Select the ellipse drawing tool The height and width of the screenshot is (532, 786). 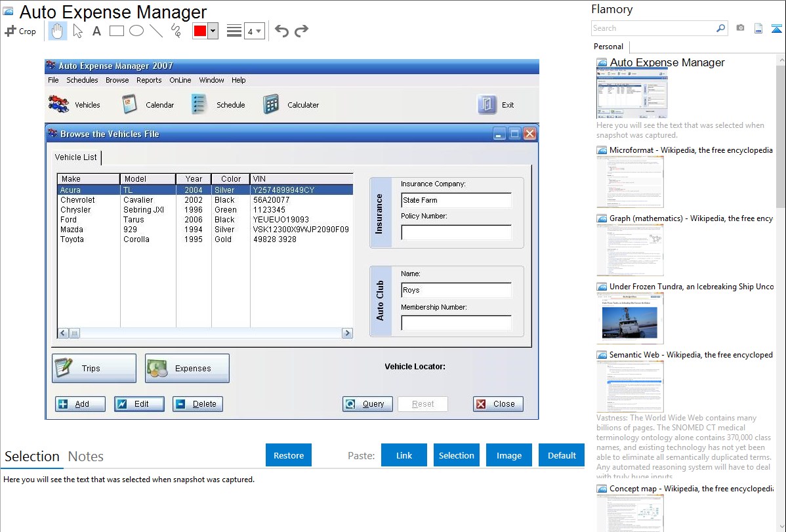(136, 31)
